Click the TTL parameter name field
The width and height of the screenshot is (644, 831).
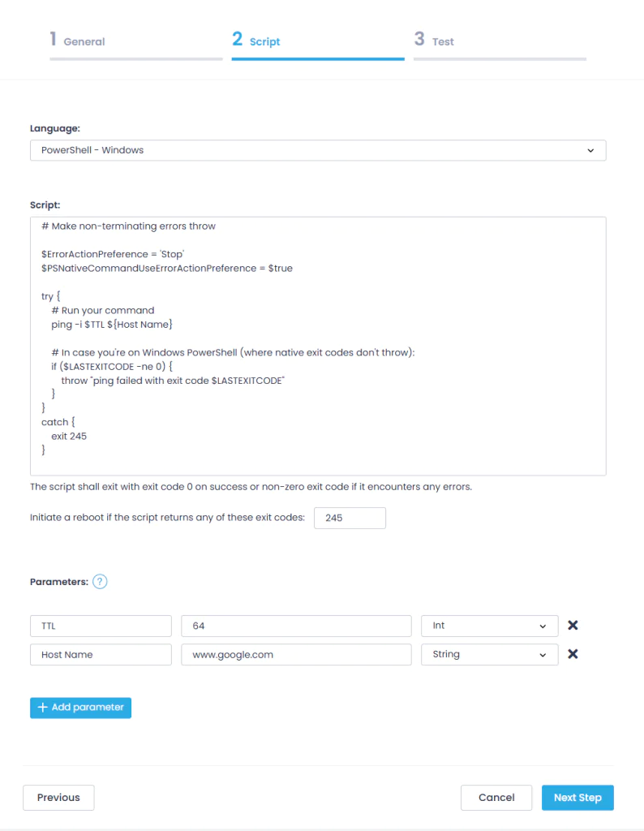tap(101, 626)
